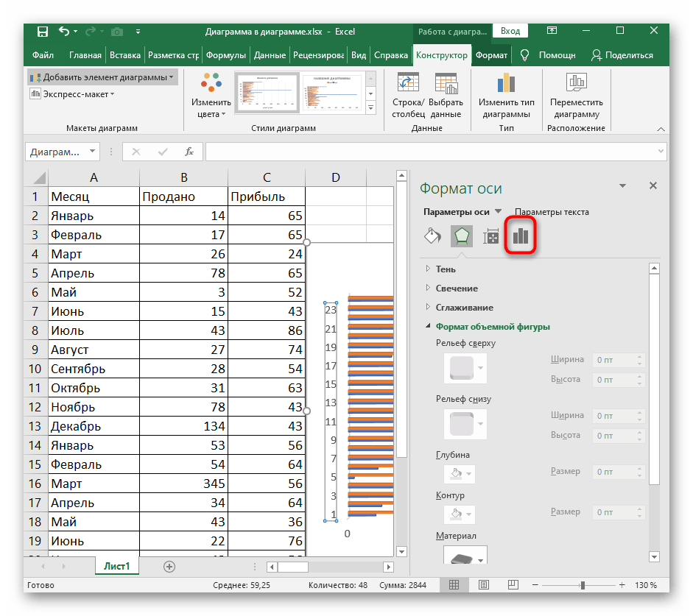This screenshot has width=693, height=616.
Task: Switch to Normal view in status bar
Action: coord(454,585)
